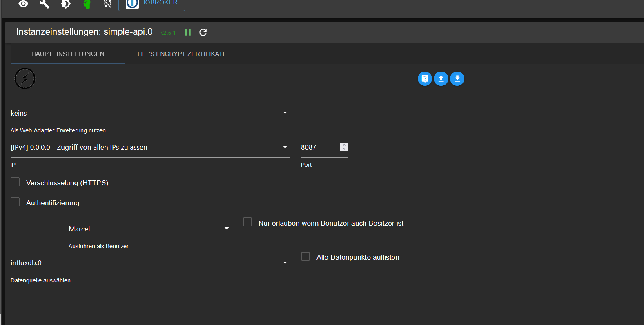Restart the simple-api.0 instance
Viewport: 644px width, 325px height.
pyautogui.click(x=203, y=32)
